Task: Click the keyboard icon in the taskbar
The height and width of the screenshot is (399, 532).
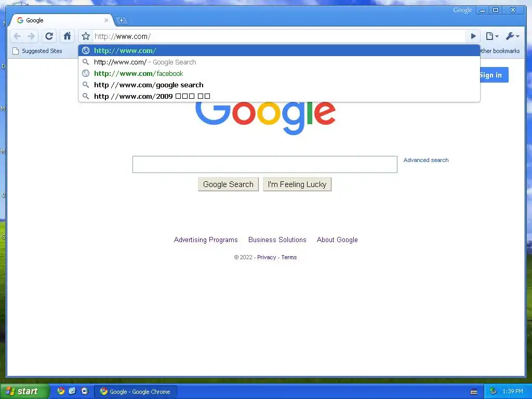Action: pos(474,392)
